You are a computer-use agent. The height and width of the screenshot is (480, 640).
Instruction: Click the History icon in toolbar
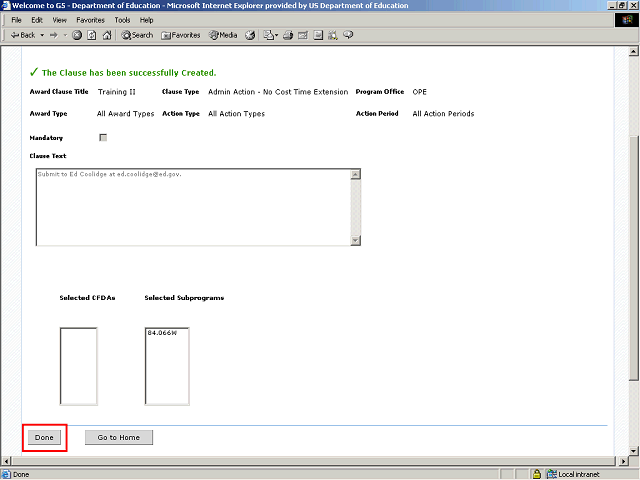pyautogui.click(x=250, y=36)
